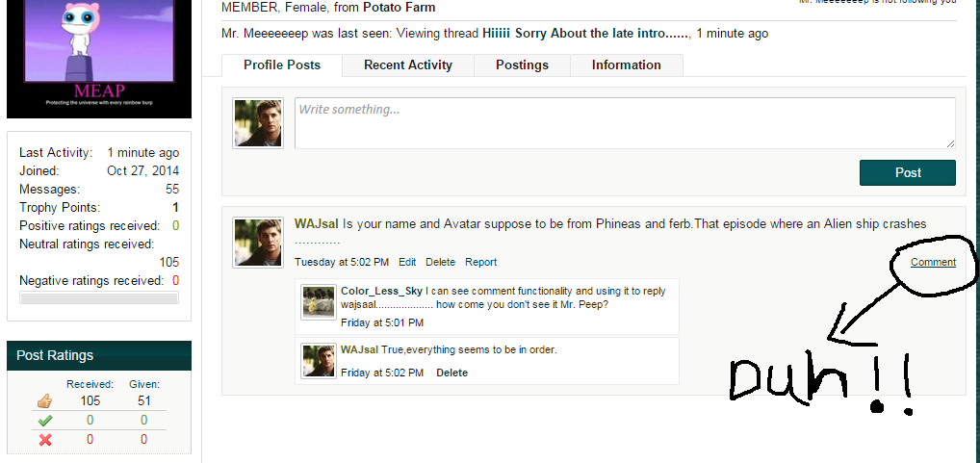Click the 'Last Activity: 1 minute ago' value

[143, 152]
